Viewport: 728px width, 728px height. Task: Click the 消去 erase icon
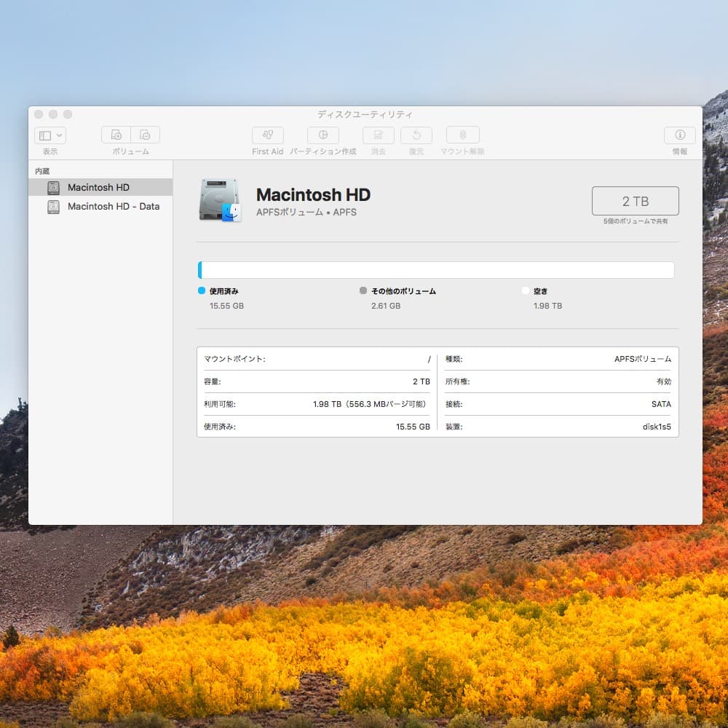point(378,135)
